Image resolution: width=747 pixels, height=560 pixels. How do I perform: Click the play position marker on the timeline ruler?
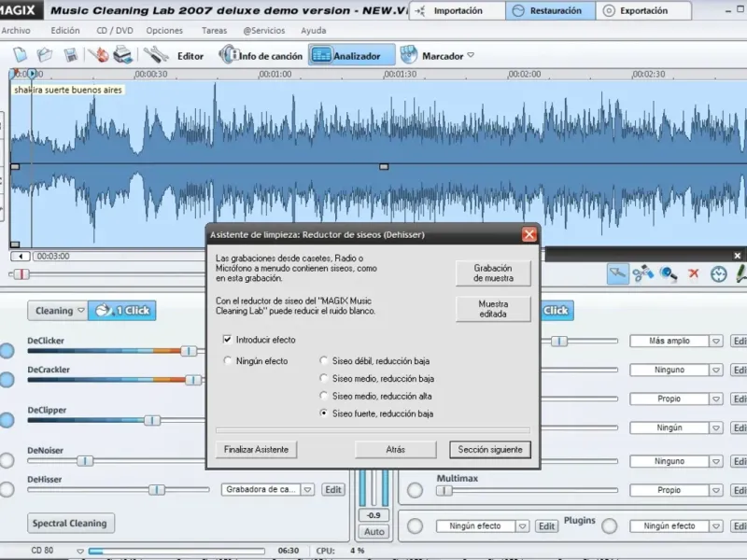32,74
